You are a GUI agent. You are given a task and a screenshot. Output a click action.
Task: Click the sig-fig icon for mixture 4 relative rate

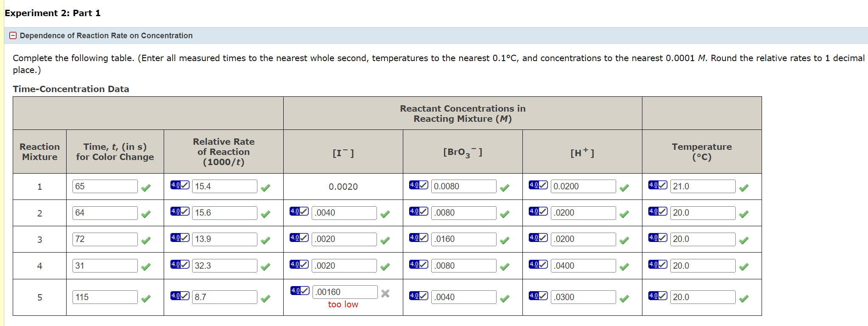180,264
